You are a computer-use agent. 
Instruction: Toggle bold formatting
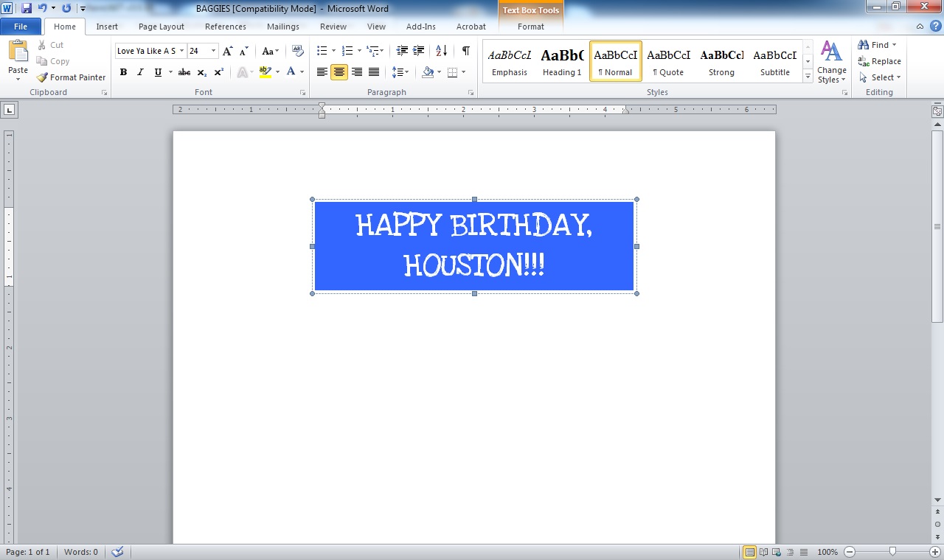click(x=123, y=72)
